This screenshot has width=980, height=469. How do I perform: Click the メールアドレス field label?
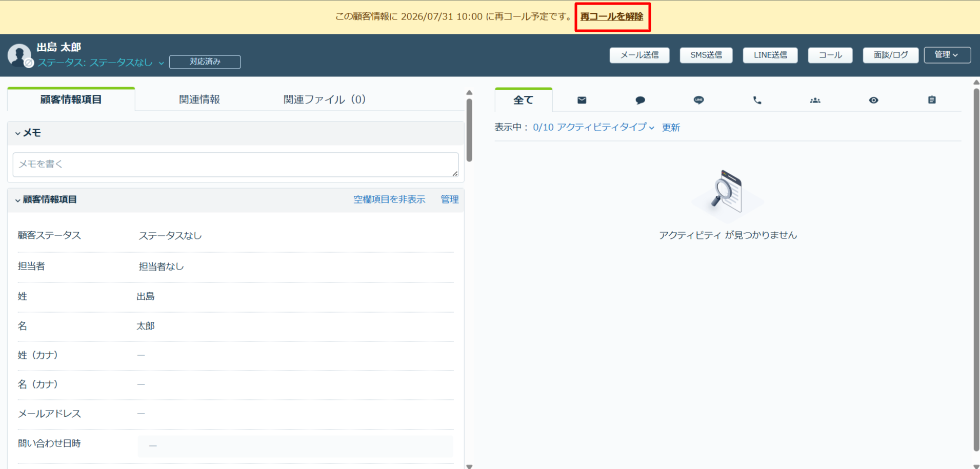coord(49,414)
